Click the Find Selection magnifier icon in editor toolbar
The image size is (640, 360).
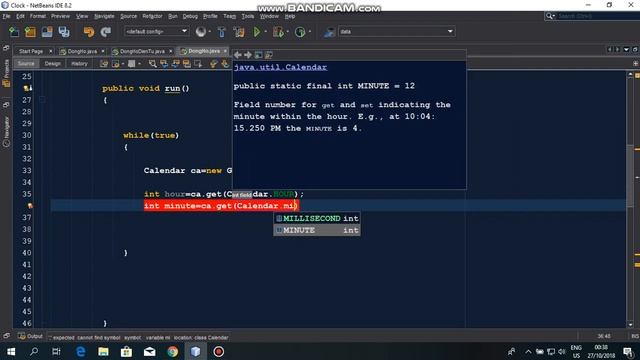(x=152, y=64)
